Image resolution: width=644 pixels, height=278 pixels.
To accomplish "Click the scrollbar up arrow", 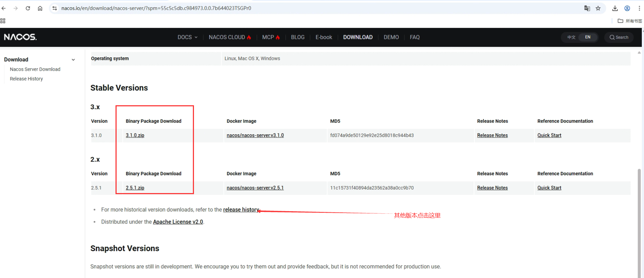I will point(639,53).
